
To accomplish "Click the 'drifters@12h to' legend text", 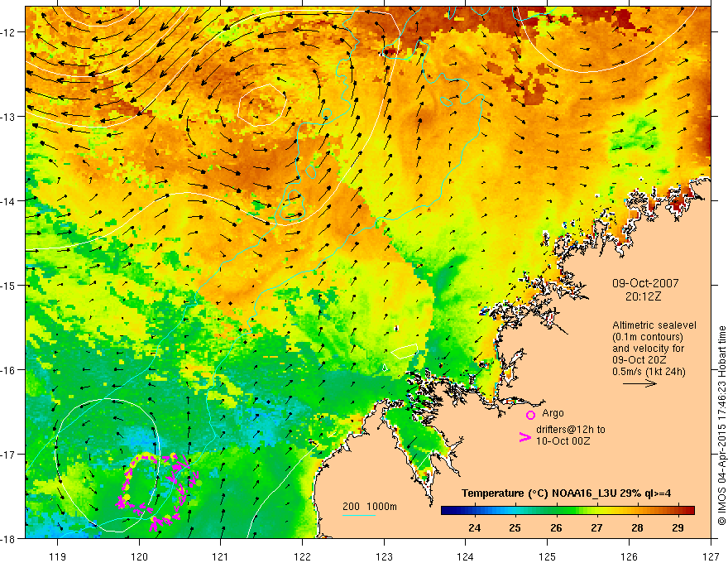I will pos(571,429).
